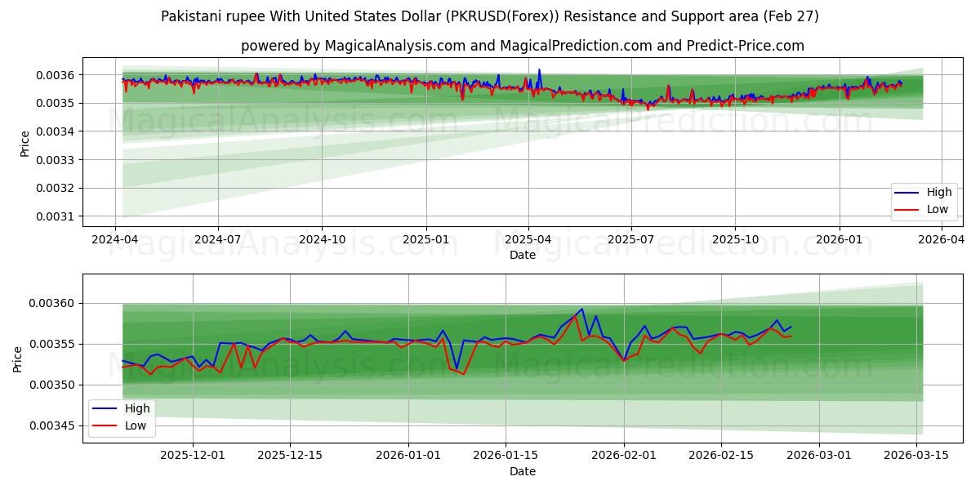Click the 2026-02-15 date tick label
980x490 pixels.
pos(721,455)
